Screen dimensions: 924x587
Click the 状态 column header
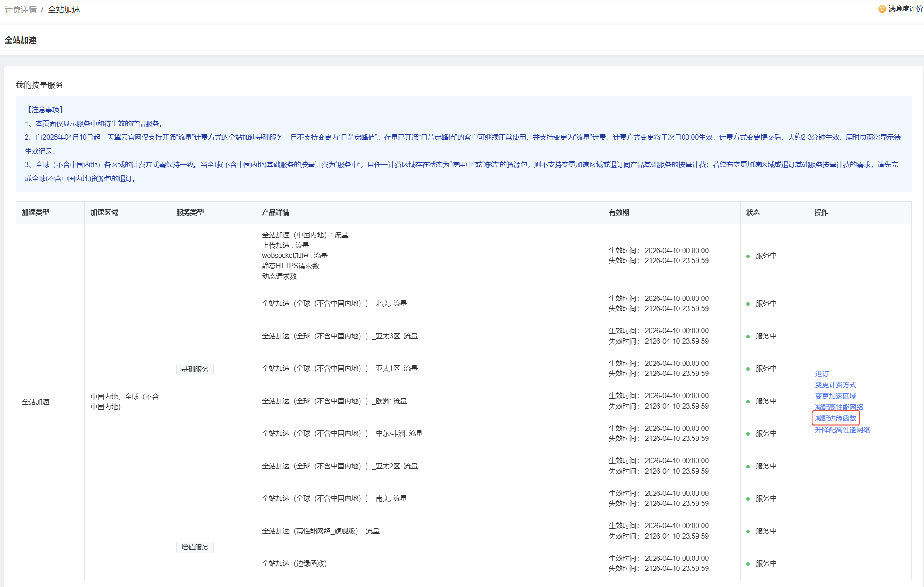pyautogui.click(x=752, y=212)
